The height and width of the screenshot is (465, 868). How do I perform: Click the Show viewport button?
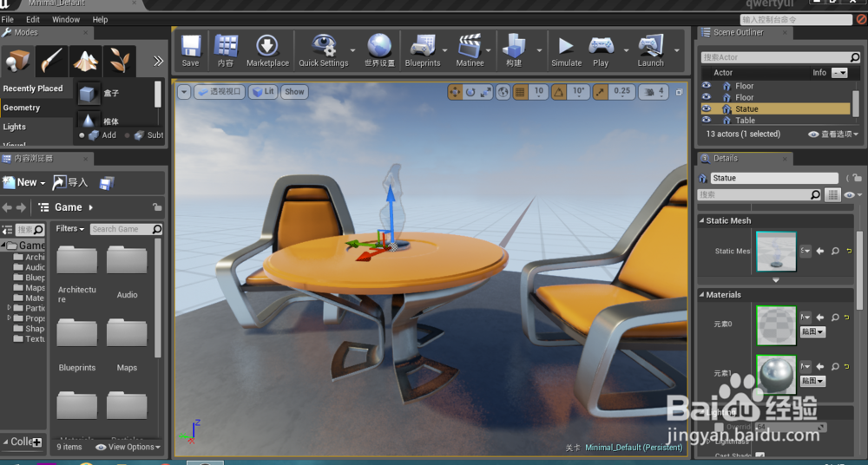coord(294,92)
